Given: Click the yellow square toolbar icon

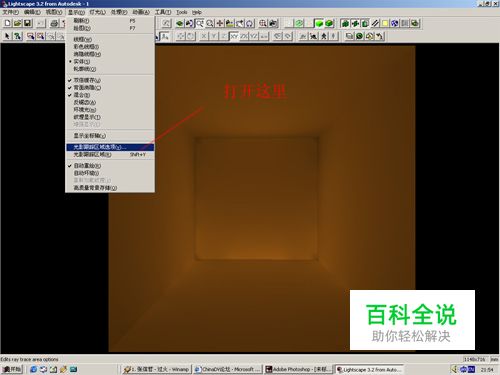Looking at the screenshot, I should [385, 23].
